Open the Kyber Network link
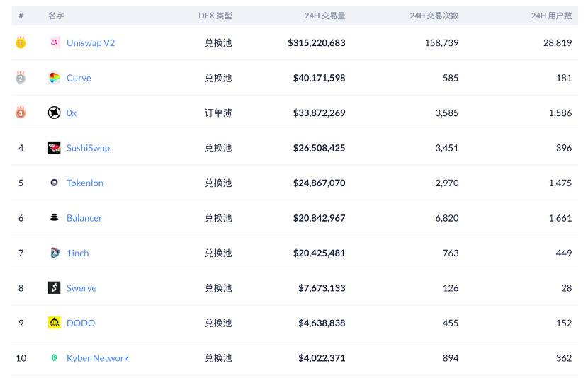The image size is (588, 378). (97, 358)
